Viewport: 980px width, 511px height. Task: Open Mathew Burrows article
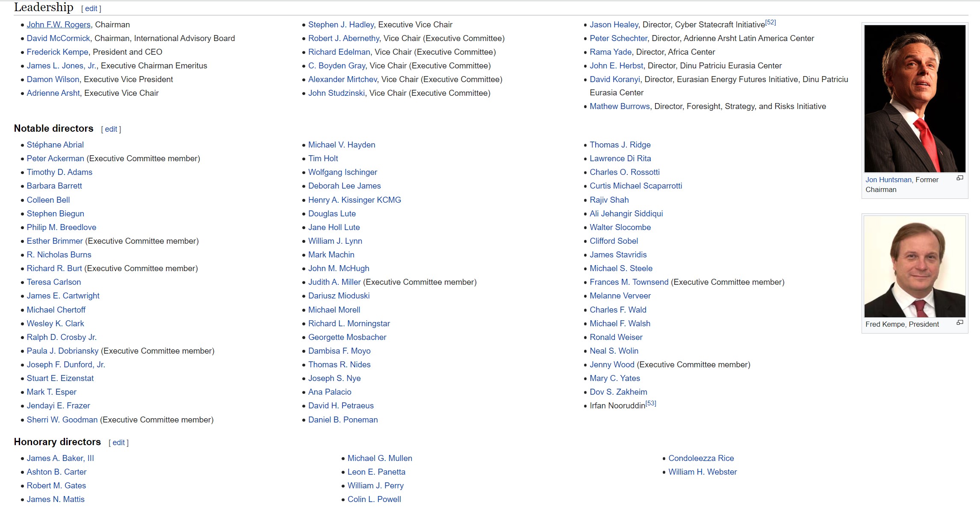[x=620, y=106]
